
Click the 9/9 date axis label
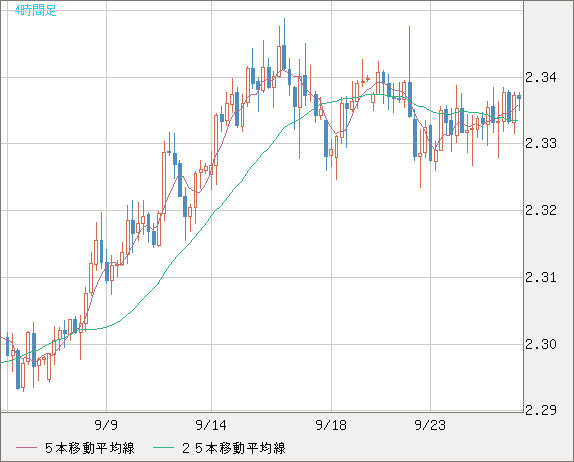106,425
